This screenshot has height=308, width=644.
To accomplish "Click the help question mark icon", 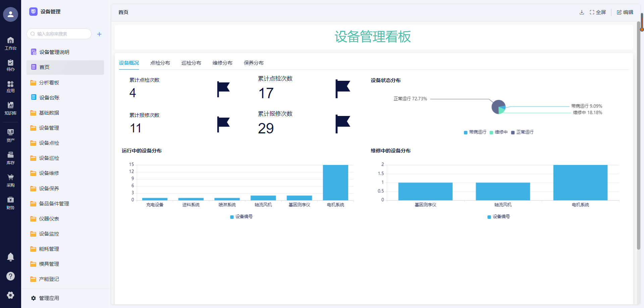I will 10,276.
